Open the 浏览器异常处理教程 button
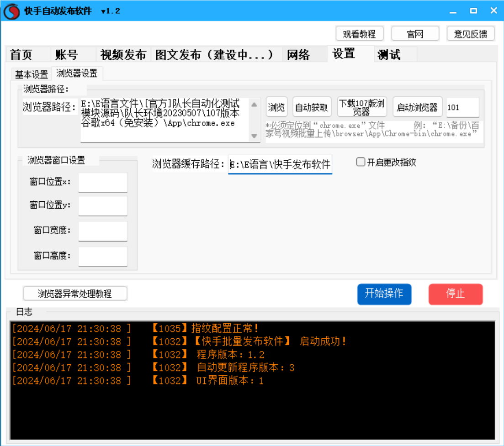The height and width of the screenshot is (446, 504). (x=75, y=294)
